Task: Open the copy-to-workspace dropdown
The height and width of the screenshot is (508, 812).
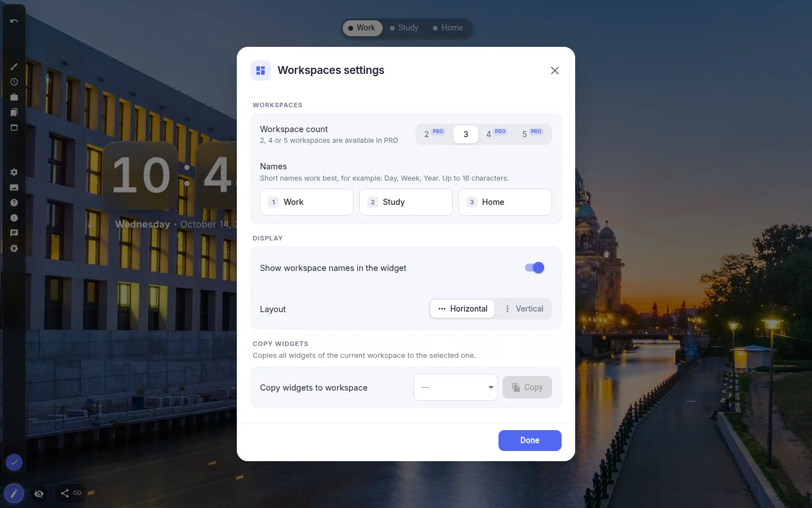Action: point(456,387)
